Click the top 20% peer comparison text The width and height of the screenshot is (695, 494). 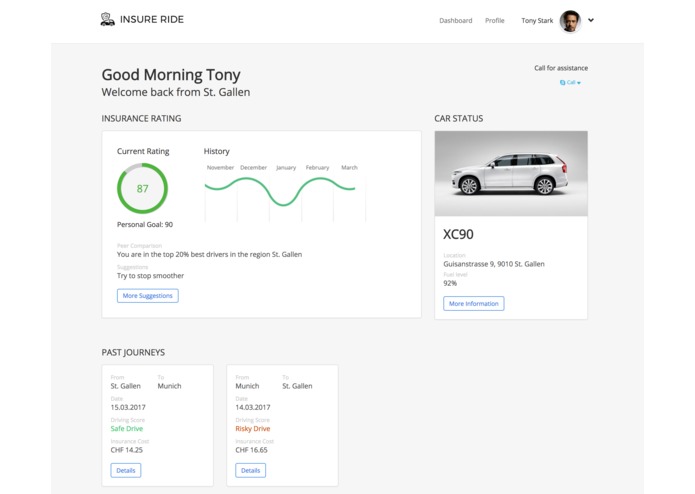[x=209, y=254]
